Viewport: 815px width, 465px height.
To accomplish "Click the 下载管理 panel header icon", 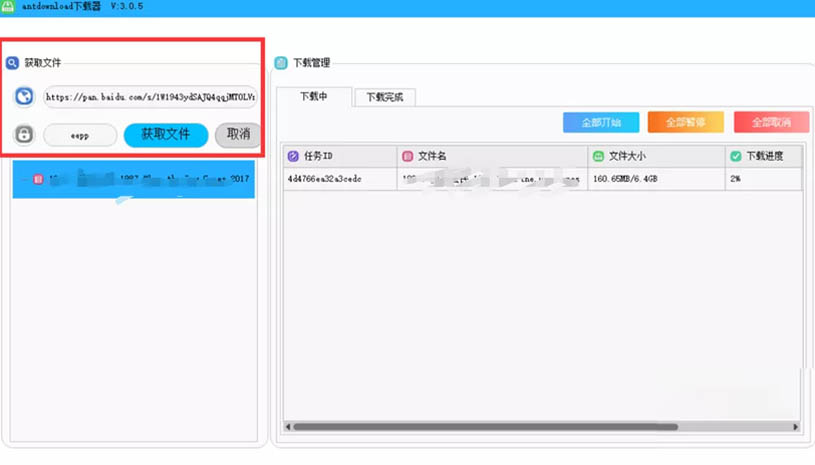I will tap(281, 63).
